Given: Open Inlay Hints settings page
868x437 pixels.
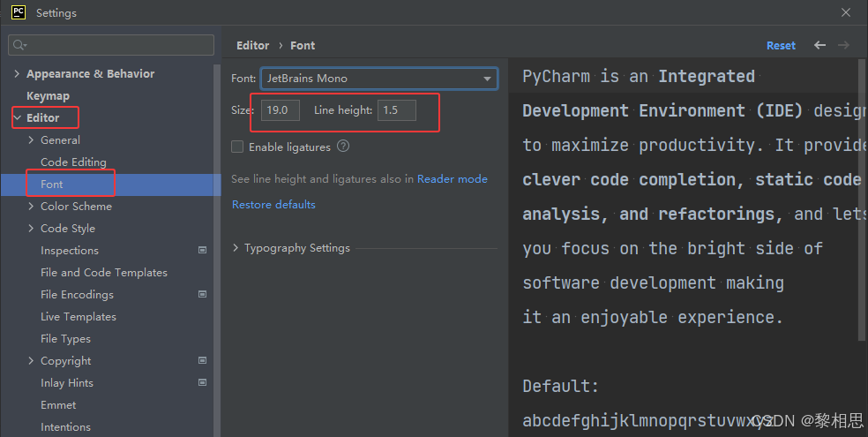Looking at the screenshot, I should 67,383.
